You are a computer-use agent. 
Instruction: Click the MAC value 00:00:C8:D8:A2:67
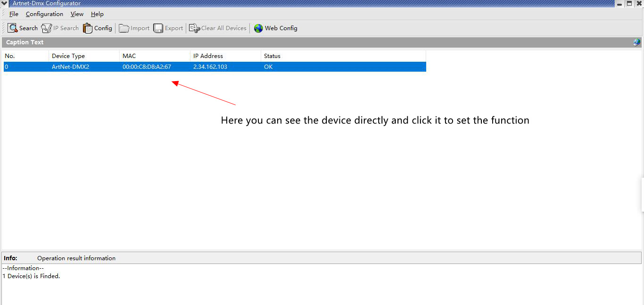(x=147, y=67)
